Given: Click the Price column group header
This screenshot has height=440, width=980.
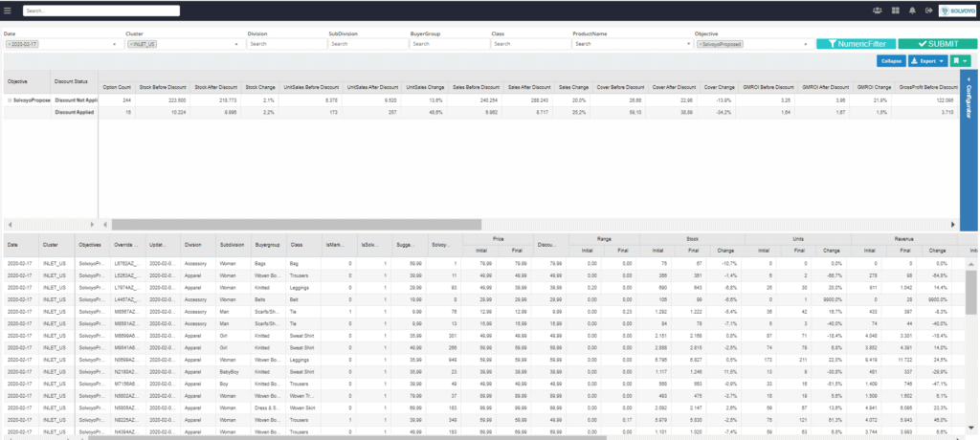Looking at the screenshot, I should [498, 239].
